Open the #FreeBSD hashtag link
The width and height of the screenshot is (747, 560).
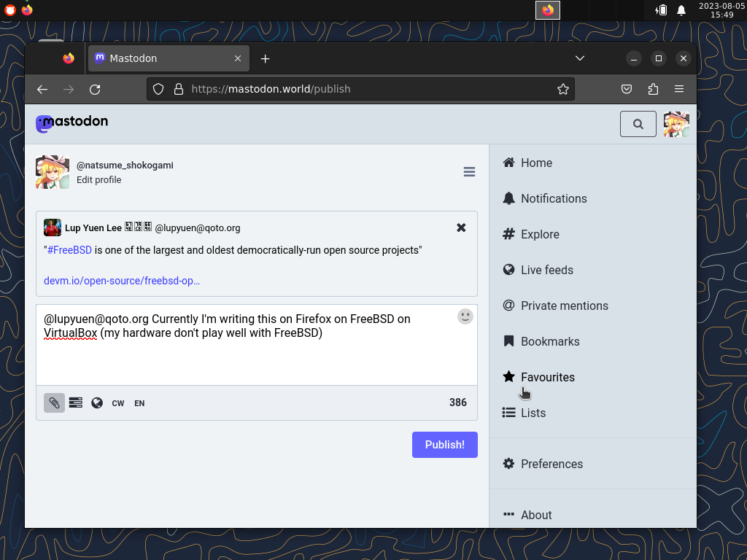click(70, 250)
